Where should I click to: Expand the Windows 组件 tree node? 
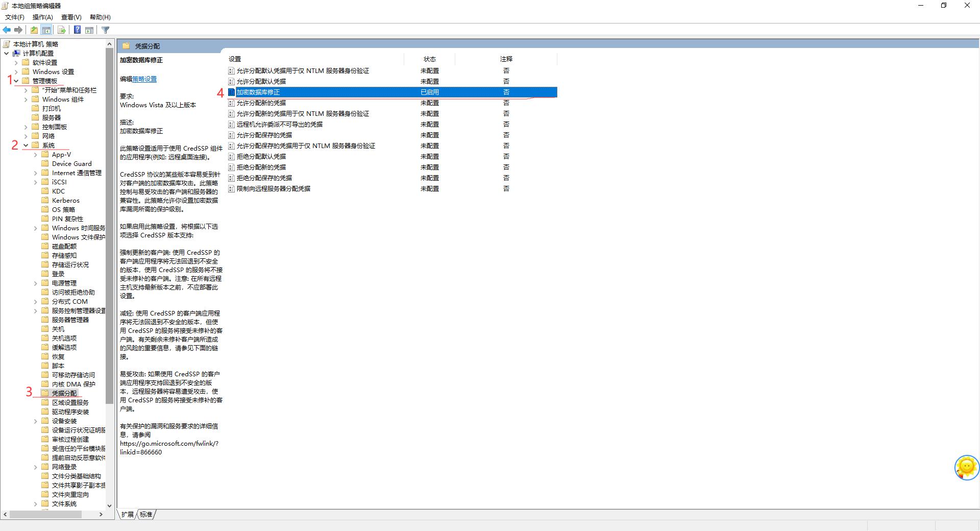tap(26, 100)
